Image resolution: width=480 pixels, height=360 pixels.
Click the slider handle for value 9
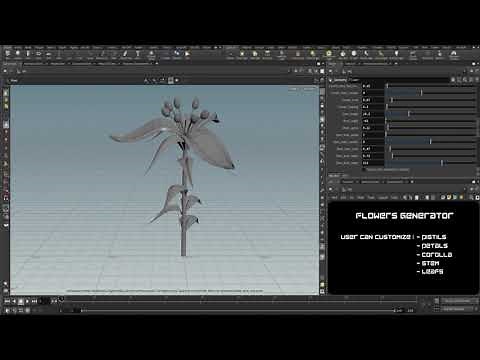click(430, 142)
